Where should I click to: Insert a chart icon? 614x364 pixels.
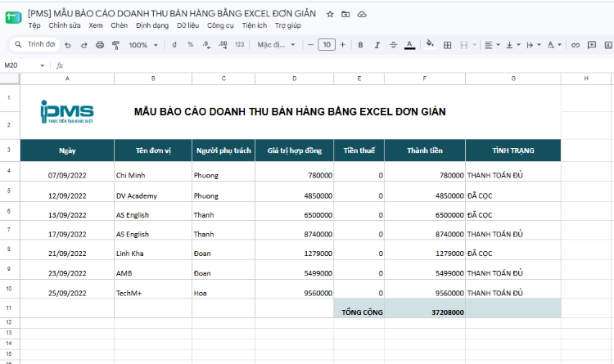pyautogui.click(x=608, y=45)
